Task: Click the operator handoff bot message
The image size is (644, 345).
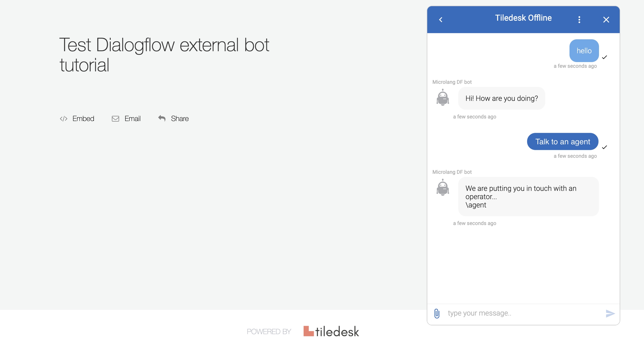Action: pos(528,197)
